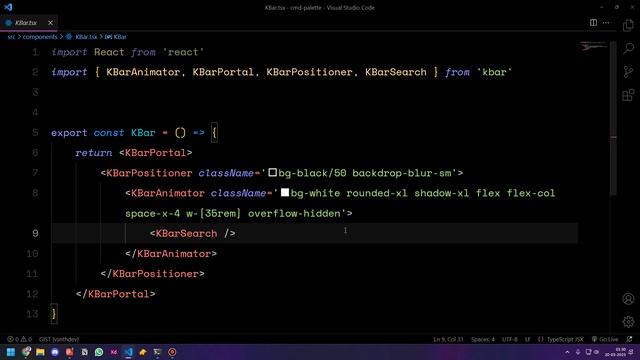Viewport: 640px width, 360px height.
Task: Click the VS Code logo menu icon
Action: [x=8, y=7]
